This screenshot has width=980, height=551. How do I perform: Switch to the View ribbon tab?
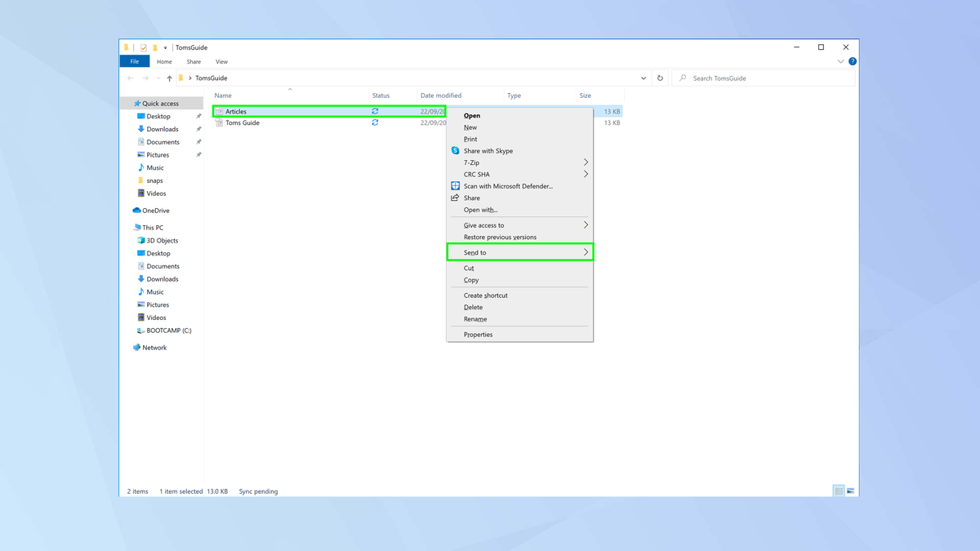click(221, 61)
